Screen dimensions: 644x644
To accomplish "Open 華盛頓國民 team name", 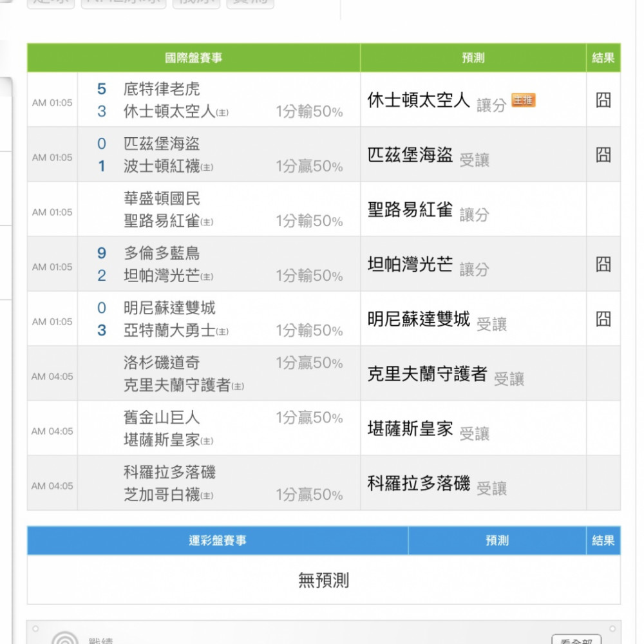I will tap(162, 199).
